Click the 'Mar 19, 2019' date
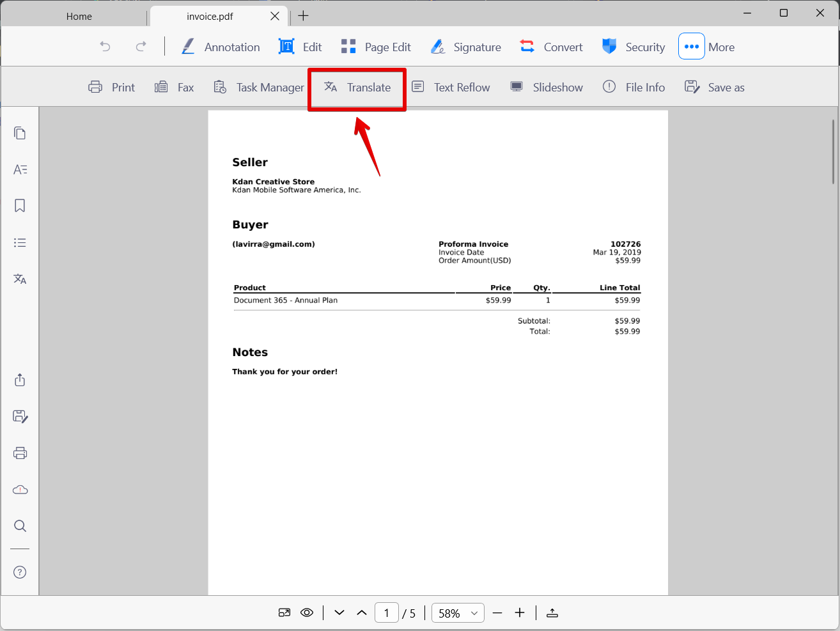Viewport: 840px width, 631px height. pos(617,253)
